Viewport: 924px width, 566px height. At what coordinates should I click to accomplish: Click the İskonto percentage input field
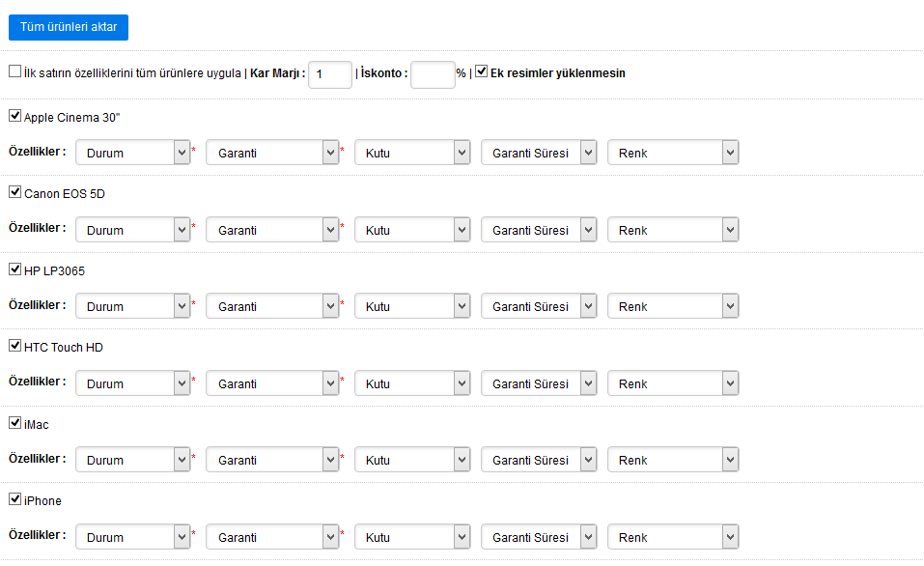tap(432, 73)
